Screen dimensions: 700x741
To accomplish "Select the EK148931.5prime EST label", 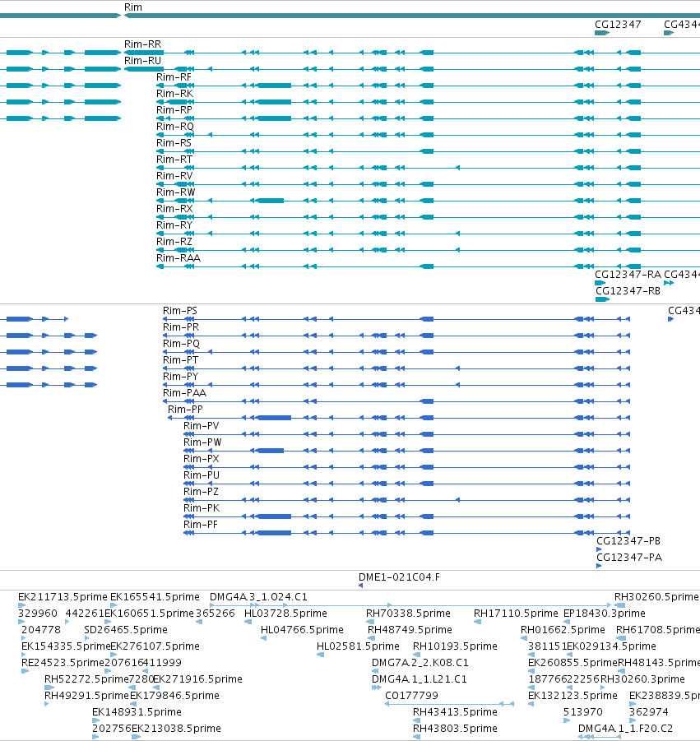I will (137, 712).
